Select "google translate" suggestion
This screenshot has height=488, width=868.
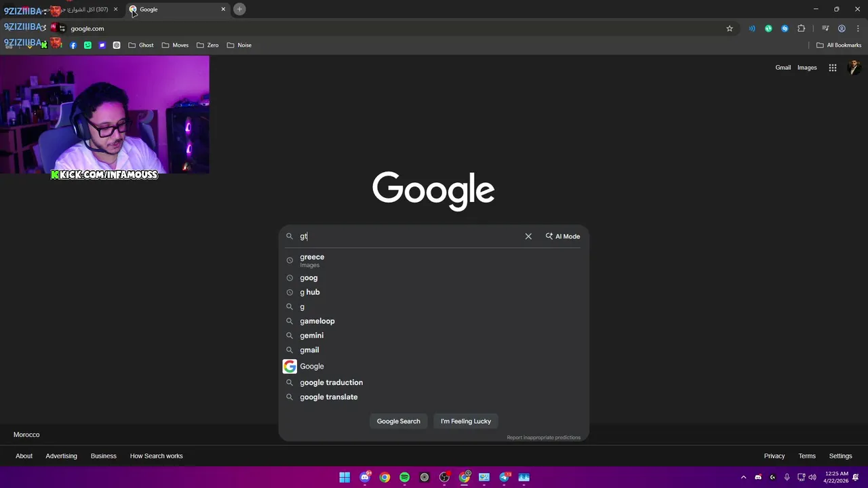pyautogui.click(x=433, y=397)
